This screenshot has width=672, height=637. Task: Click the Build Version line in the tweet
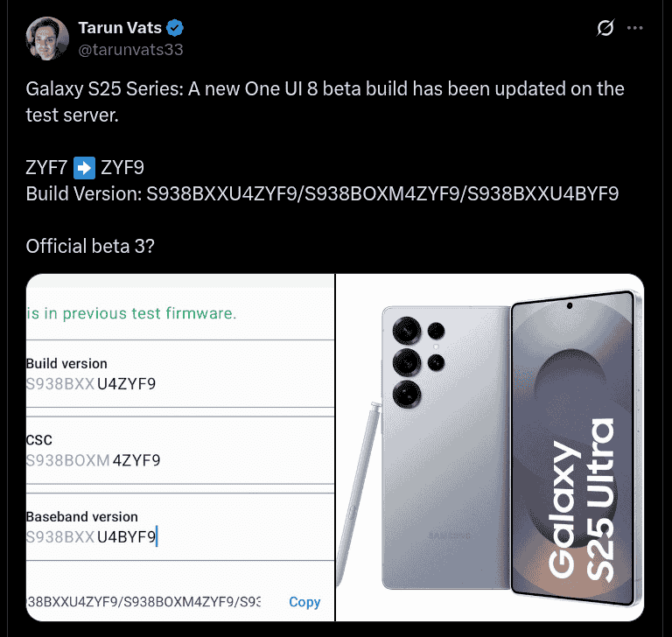pyautogui.click(x=322, y=194)
